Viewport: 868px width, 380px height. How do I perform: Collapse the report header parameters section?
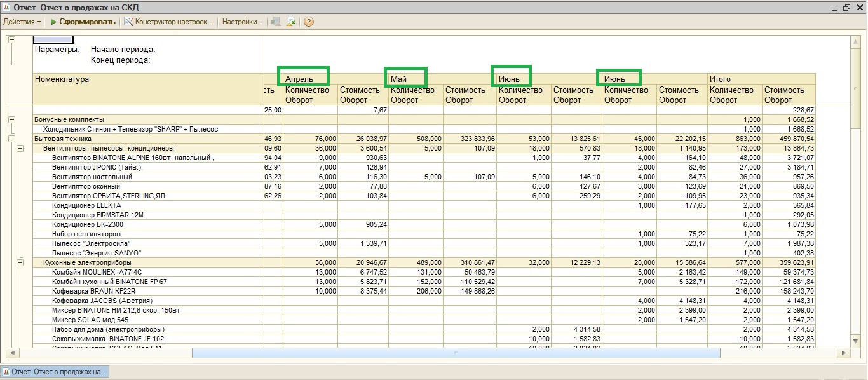click(11, 39)
